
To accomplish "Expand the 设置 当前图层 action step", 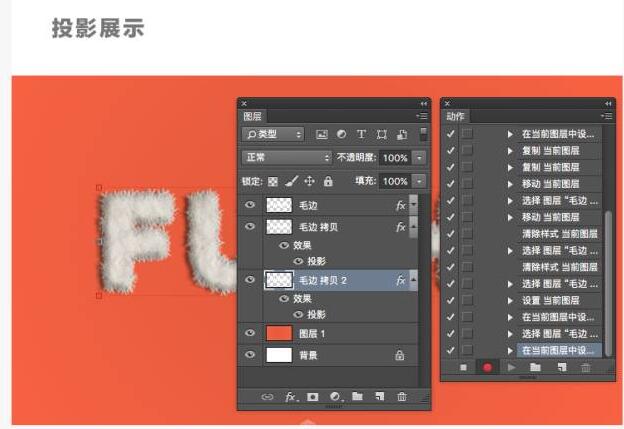I will pos(510,300).
